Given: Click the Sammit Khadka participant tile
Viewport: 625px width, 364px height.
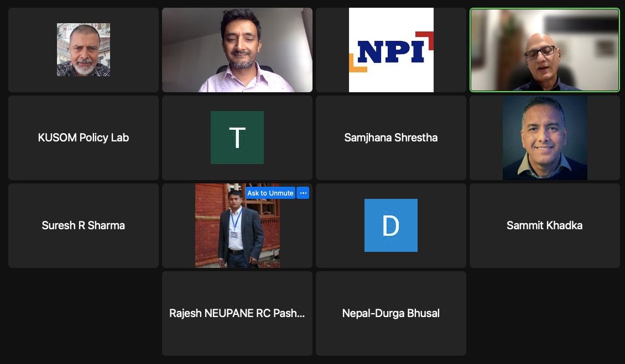Looking at the screenshot, I should click(x=544, y=225).
